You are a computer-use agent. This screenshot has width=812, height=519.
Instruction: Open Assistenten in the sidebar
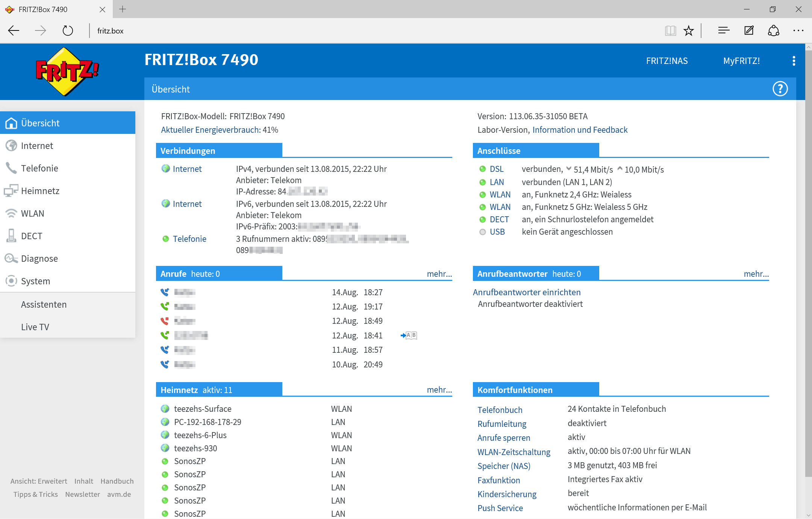pyautogui.click(x=44, y=304)
